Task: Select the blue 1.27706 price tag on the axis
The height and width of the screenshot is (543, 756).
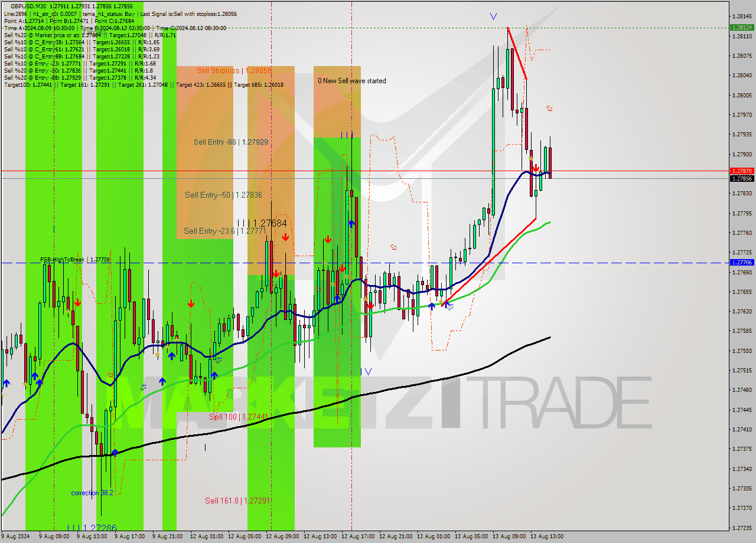Action: click(x=742, y=262)
